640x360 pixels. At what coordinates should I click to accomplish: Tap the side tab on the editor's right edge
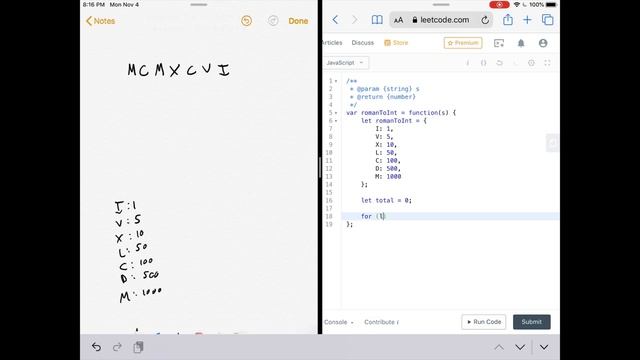tap(552, 142)
